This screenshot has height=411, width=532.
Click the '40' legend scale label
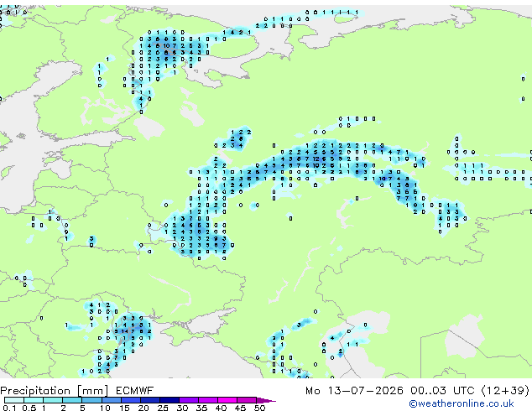tap(222, 408)
